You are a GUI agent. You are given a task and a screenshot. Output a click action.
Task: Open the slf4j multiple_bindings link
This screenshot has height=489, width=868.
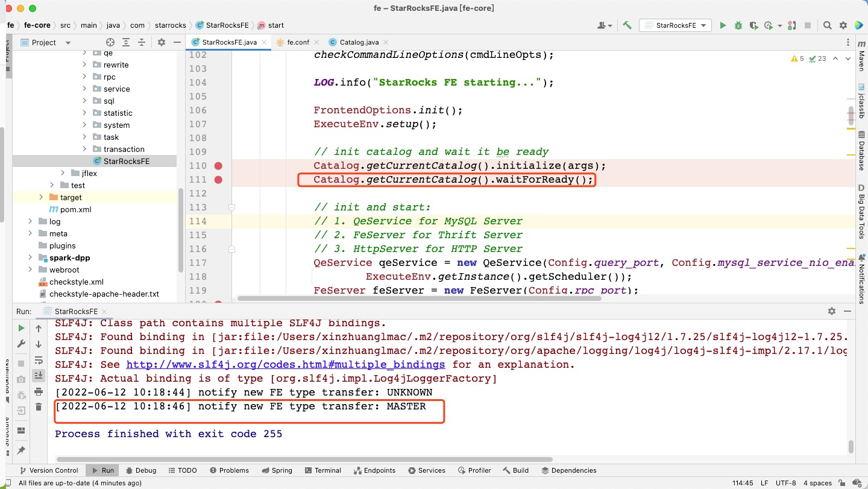(x=285, y=365)
